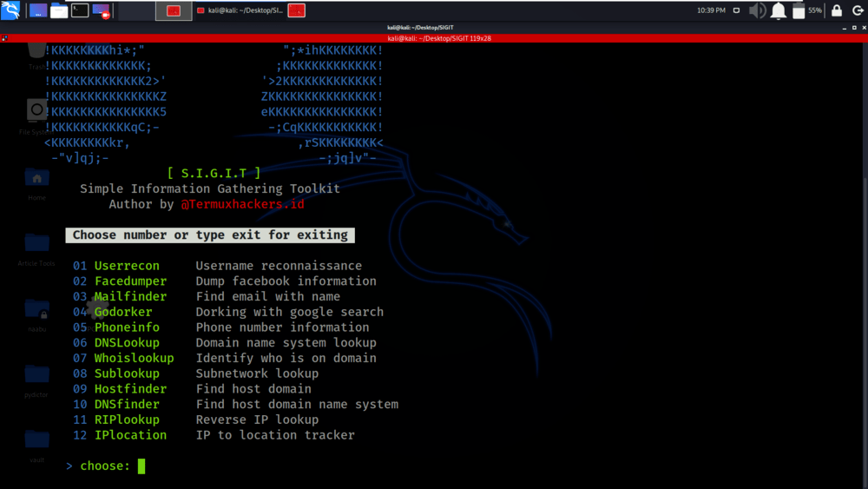The height and width of the screenshot is (489, 868).
Task: Click 'IP to location tracker' description
Action: (x=275, y=435)
